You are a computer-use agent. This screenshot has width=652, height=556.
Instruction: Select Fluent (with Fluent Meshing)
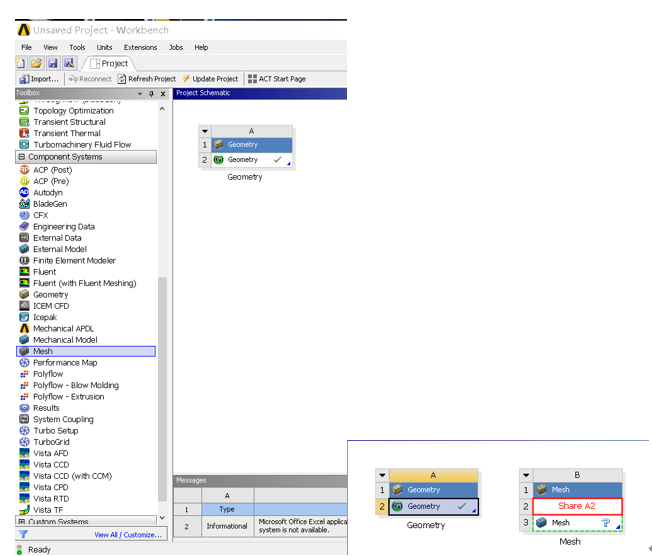coord(84,283)
